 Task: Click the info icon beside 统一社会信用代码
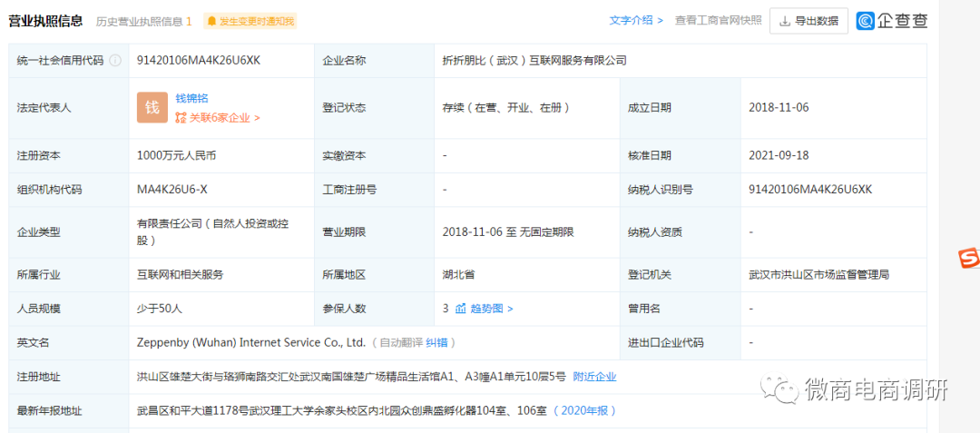pyautogui.click(x=115, y=61)
